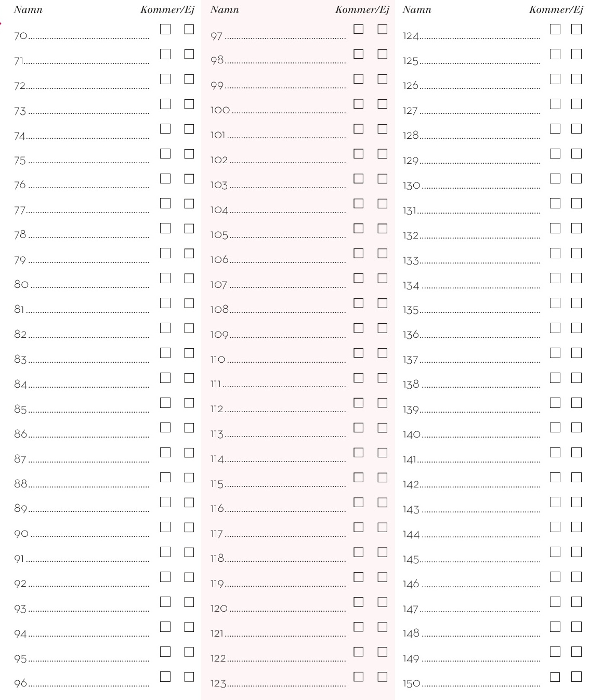Mark Kommer for guest number 85
Screen dimensions: 603x700
coord(165,403)
